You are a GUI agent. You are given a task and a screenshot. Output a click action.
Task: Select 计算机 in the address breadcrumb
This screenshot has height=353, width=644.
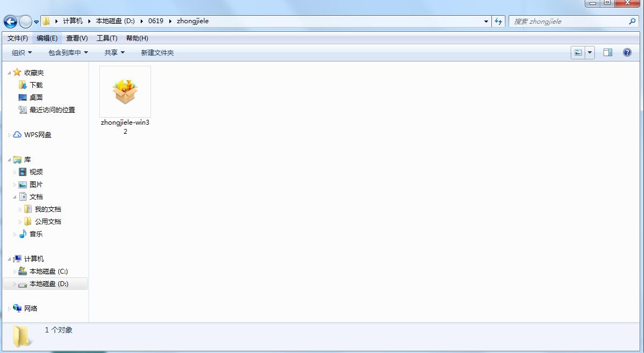click(x=73, y=21)
